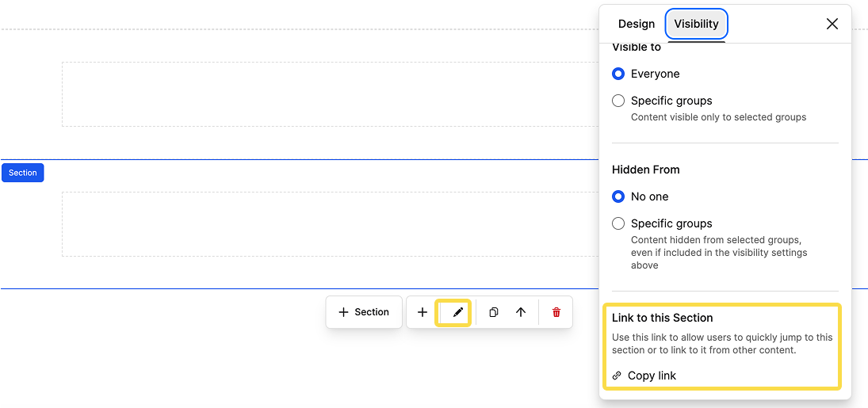Select No one under Hidden From
The width and height of the screenshot is (868, 408).
tap(618, 196)
